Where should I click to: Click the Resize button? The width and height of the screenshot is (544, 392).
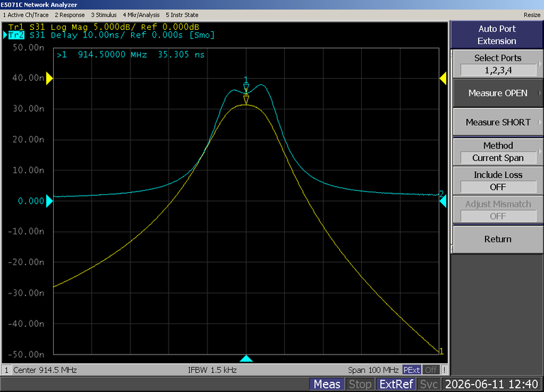[x=532, y=15]
